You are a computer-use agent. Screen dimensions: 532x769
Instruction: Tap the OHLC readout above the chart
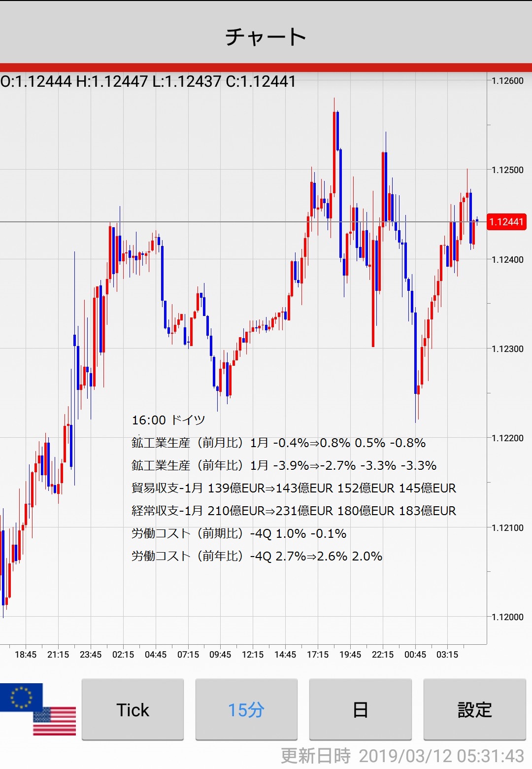148,81
